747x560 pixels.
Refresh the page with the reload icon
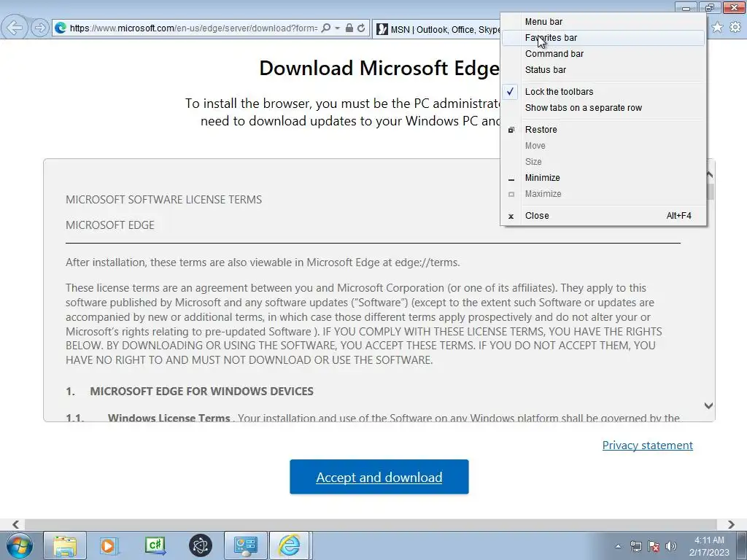(x=361, y=28)
